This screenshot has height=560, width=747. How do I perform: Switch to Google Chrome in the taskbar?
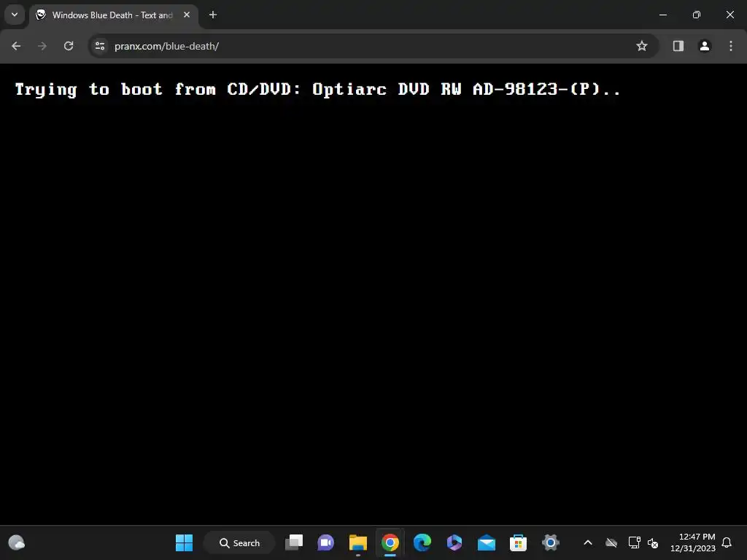click(x=390, y=542)
